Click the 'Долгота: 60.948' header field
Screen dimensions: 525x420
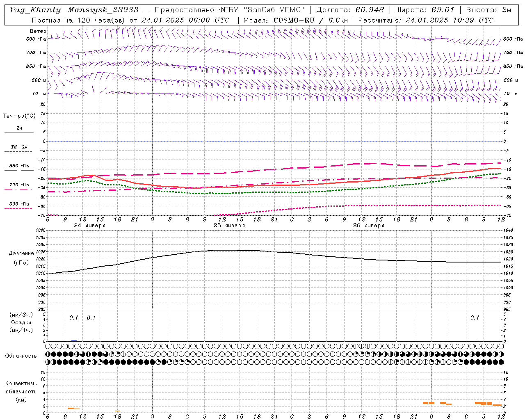[x=350, y=10]
